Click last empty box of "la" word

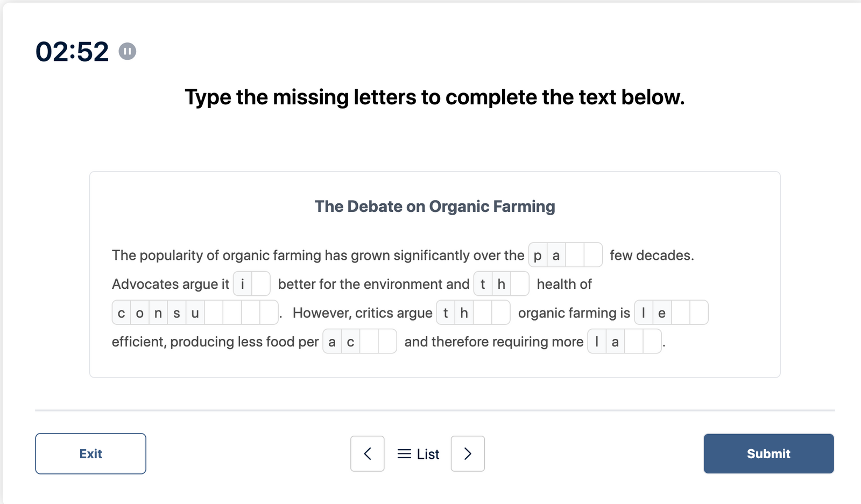(x=652, y=342)
